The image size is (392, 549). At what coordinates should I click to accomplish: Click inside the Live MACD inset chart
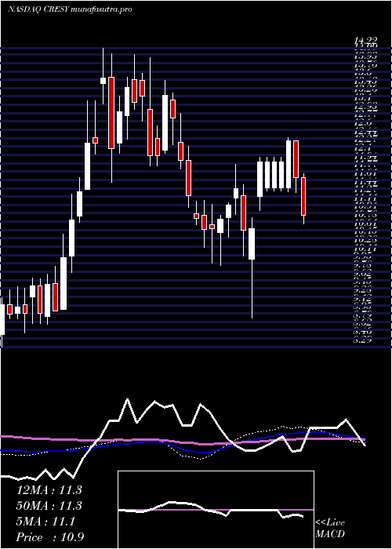216,510
